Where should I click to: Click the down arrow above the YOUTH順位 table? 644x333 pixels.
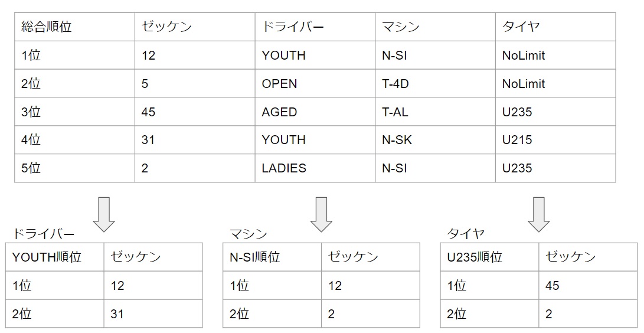pos(104,214)
